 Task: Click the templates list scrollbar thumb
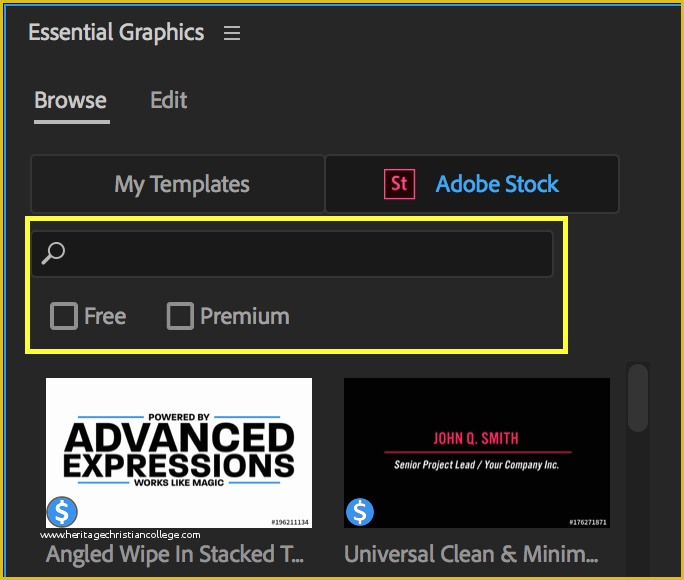638,397
